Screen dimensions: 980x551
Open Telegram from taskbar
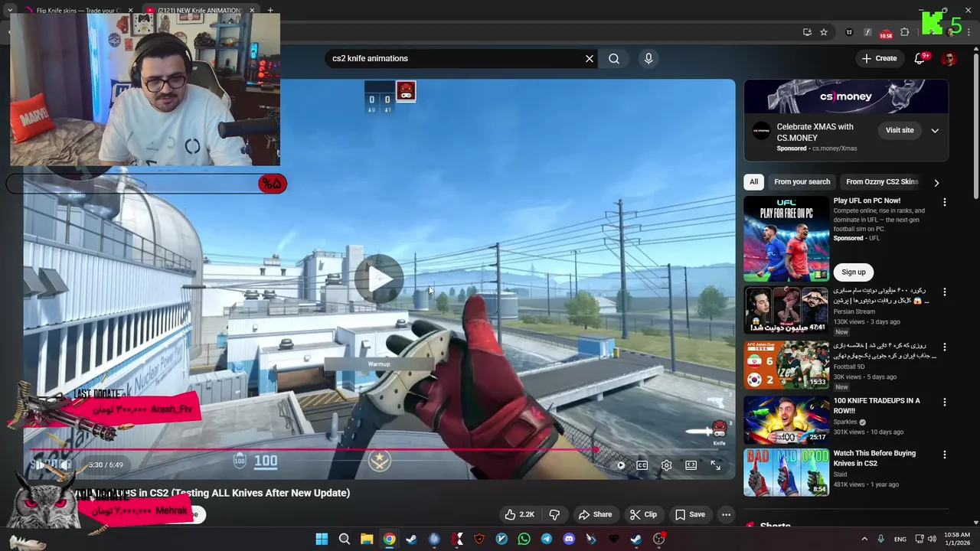[546, 539]
